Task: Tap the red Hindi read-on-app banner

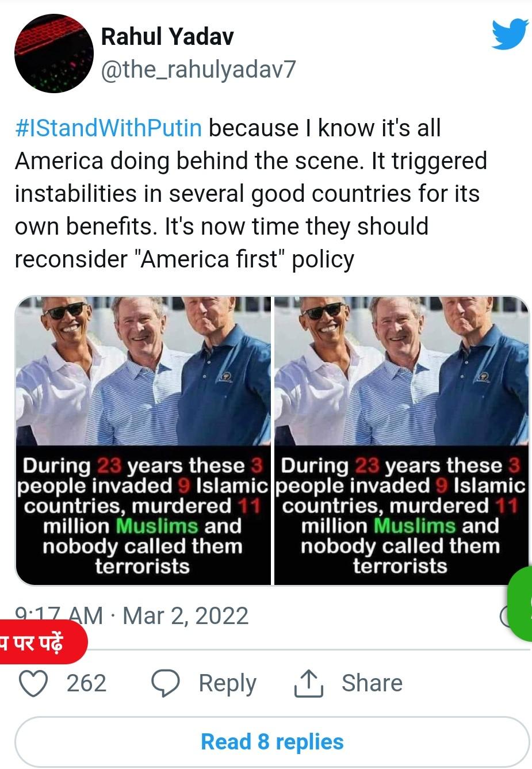Action: pyautogui.click(x=43, y=642)
